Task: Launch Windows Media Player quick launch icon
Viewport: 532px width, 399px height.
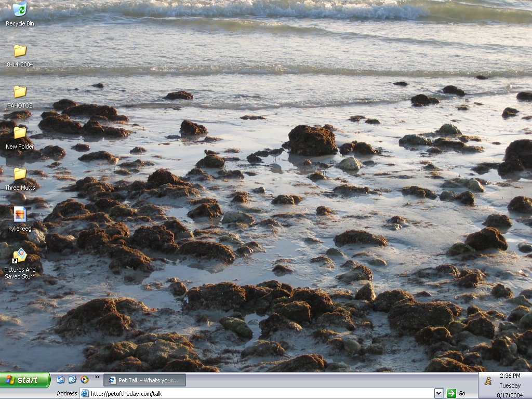Action: [x=84, y=380]
